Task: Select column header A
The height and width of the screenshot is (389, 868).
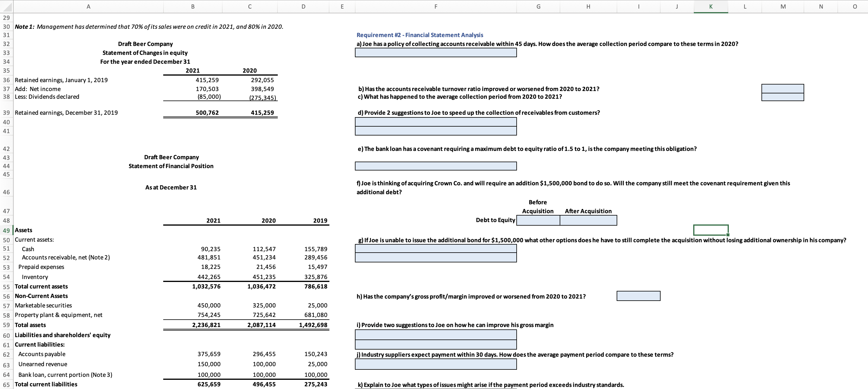Action: click(x=88, y=7)
